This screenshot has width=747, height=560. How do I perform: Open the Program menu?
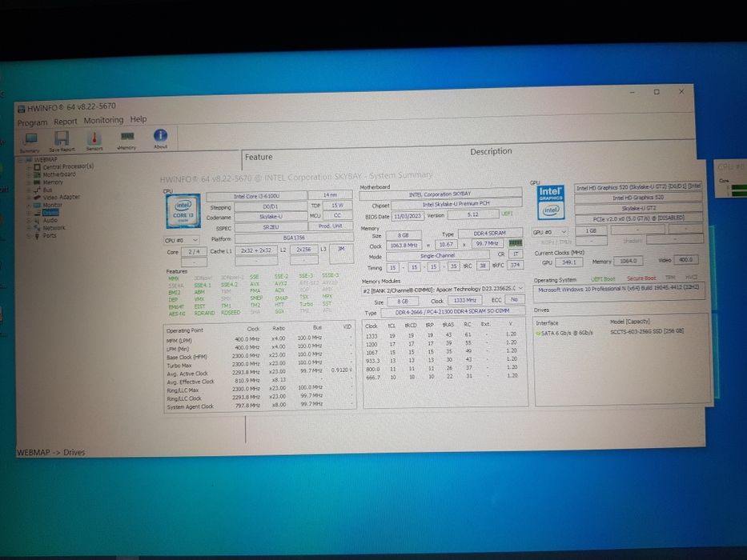tap(32, 122)
